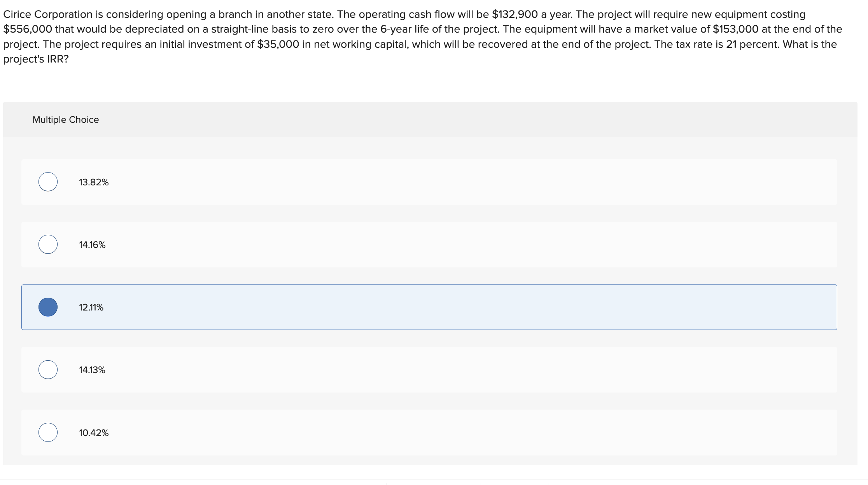Click the Multiple Choice heading
This screenshot has height=485, width=868.
(x=65, y=119)
